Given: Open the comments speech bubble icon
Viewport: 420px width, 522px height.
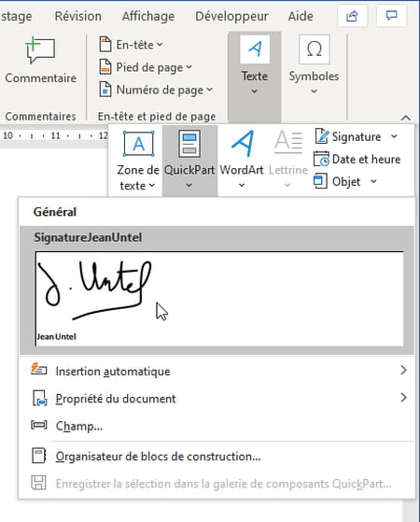Looking at the screenshot, I should click(391, 16).
